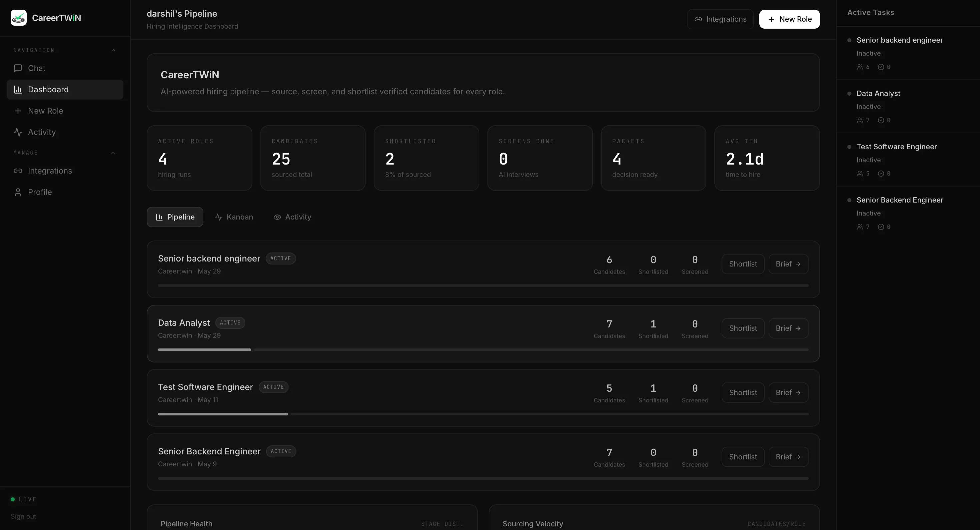Click status dot beside Test Software Engineer task

pos(849,147)
